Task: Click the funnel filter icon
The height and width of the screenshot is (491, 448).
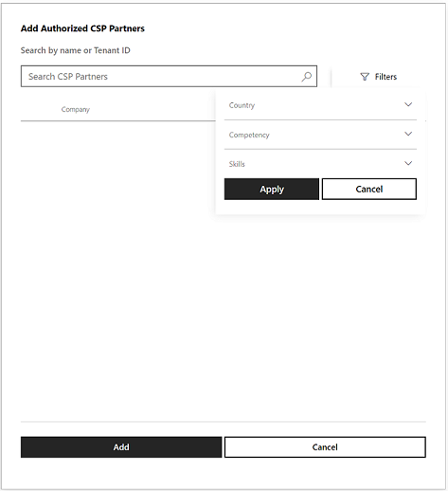Action: [365, 77]
